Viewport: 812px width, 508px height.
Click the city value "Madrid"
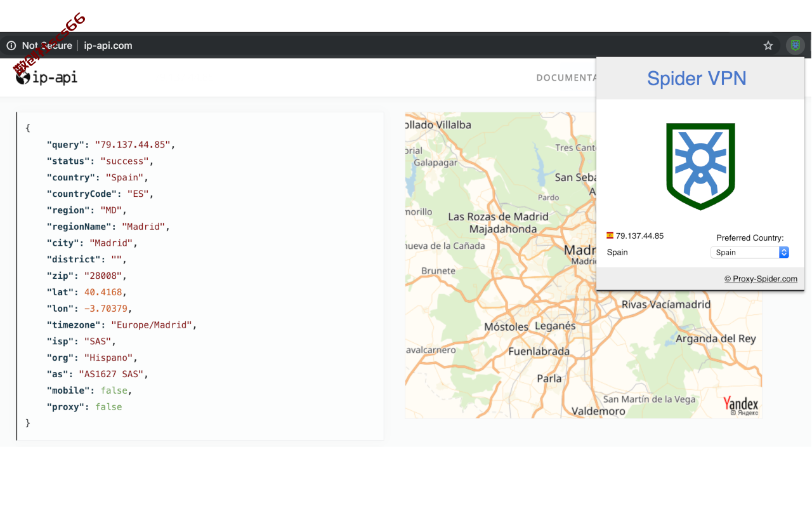click(x=111, y=243)
